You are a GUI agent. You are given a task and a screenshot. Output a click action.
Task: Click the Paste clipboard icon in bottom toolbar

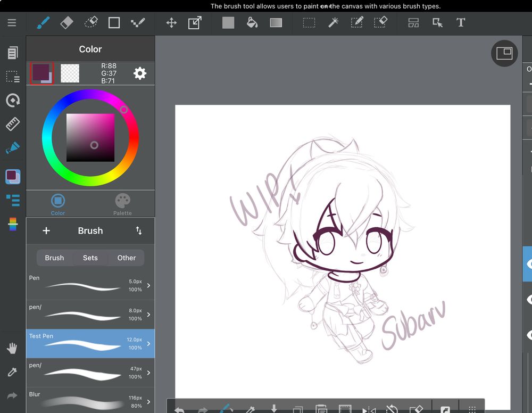point(321,409)
